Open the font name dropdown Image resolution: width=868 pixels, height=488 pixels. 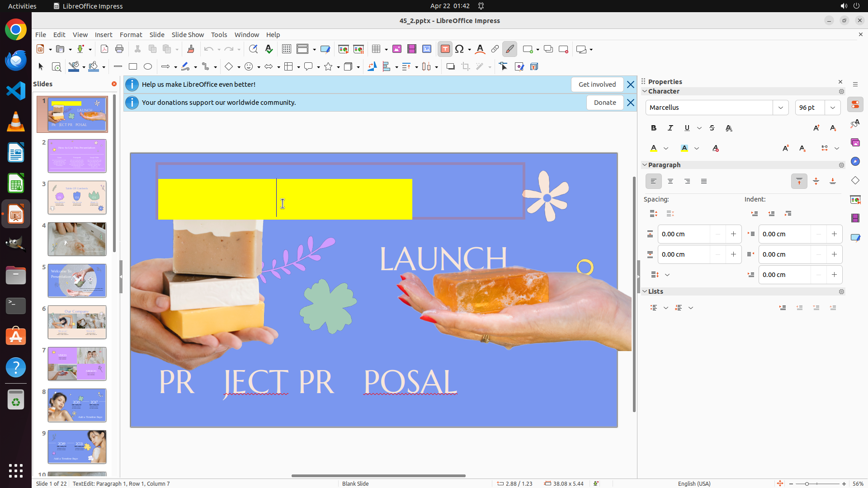click(x=781, y=108)
